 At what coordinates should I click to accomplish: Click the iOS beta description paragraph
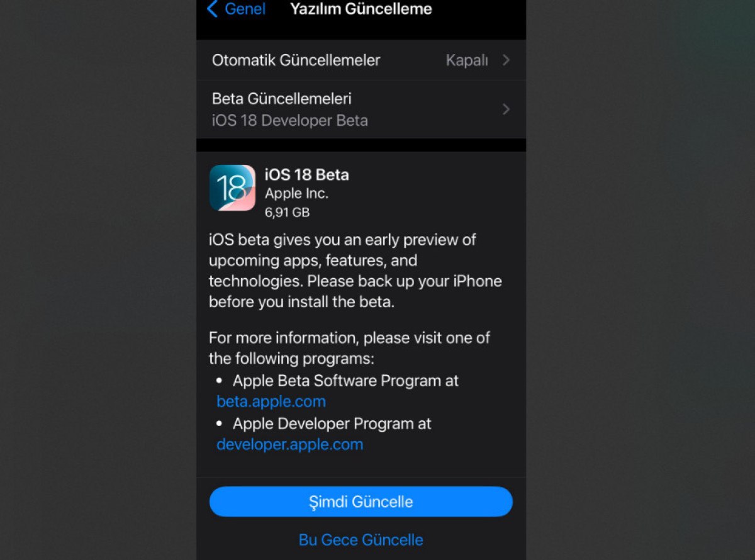coord(355,271)
